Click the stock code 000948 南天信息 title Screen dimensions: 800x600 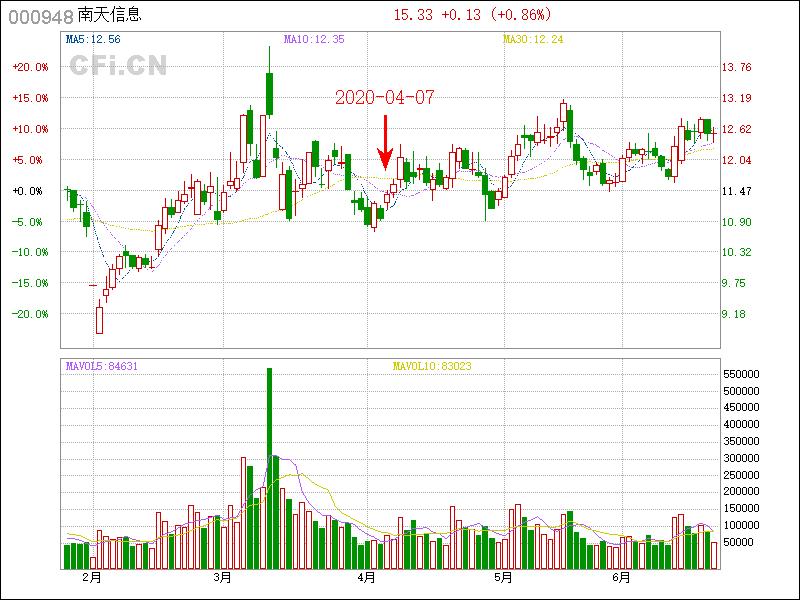(x=76, y=15)
